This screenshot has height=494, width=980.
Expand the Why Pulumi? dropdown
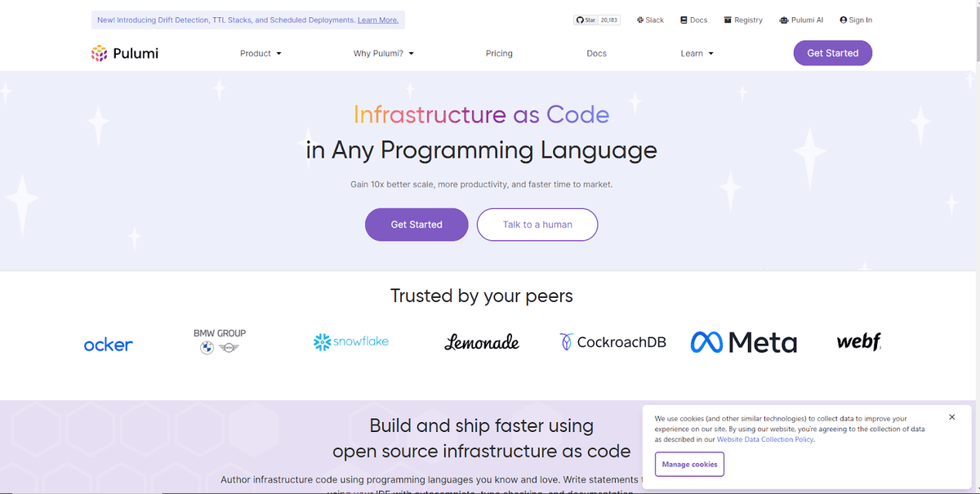pyautogui.click(x=384, y=53)
